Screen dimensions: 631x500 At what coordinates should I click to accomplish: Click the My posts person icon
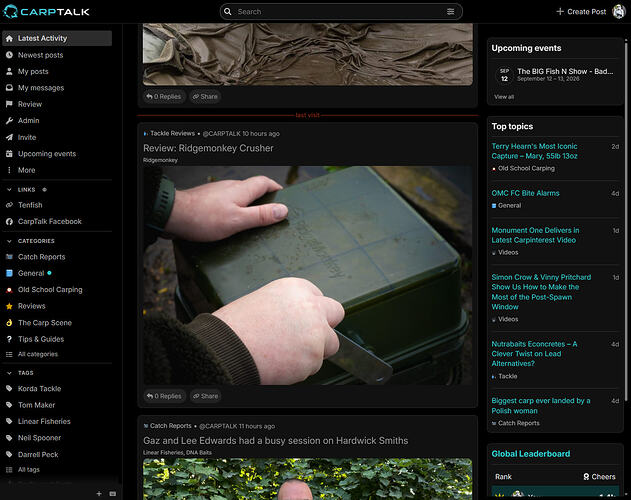(9, 71)
